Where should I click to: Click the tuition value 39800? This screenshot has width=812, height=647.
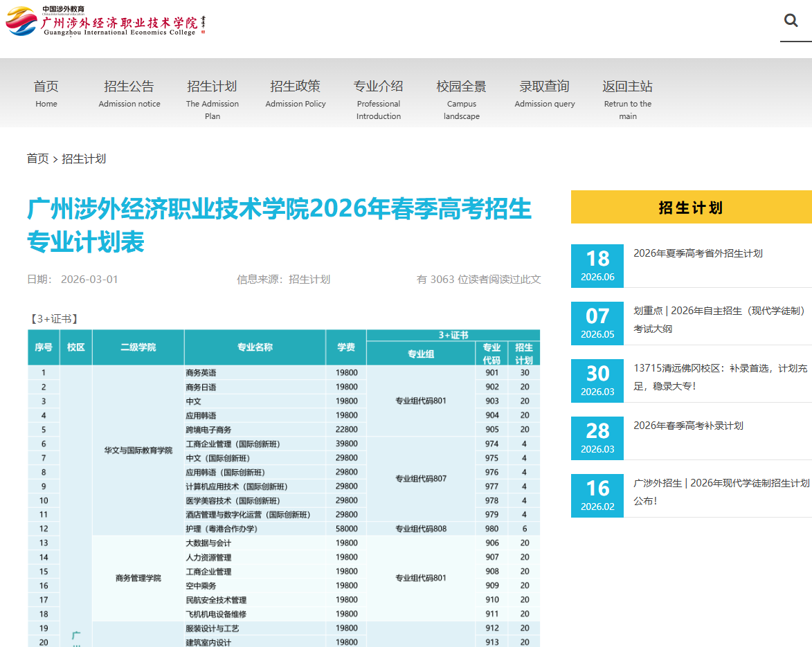tap(346, 444)
